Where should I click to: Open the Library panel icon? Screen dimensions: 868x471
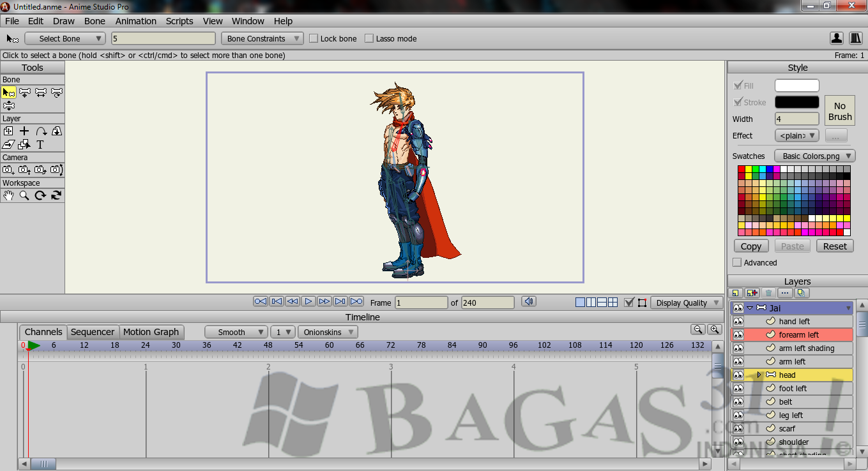(856, 38)
